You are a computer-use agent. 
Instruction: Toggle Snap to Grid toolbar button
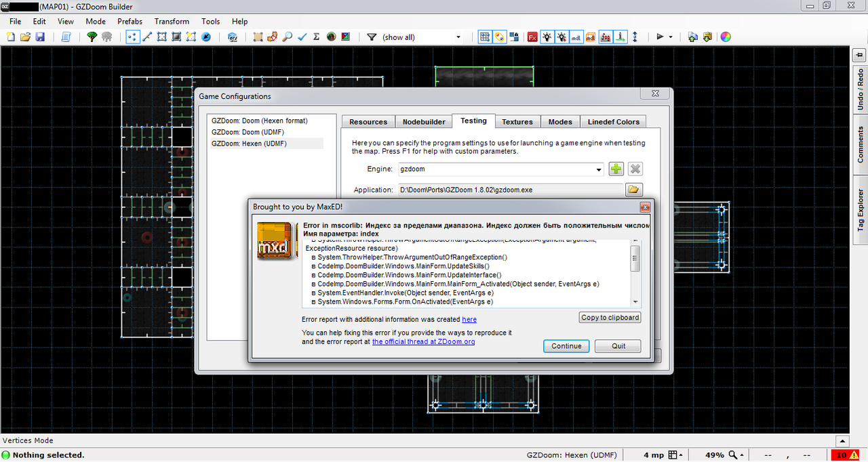pyautogui.click(x=485, y=37)
